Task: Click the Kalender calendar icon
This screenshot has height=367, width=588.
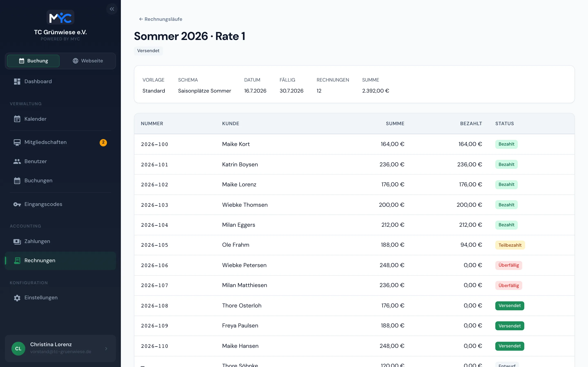Action: click(17, 119)
